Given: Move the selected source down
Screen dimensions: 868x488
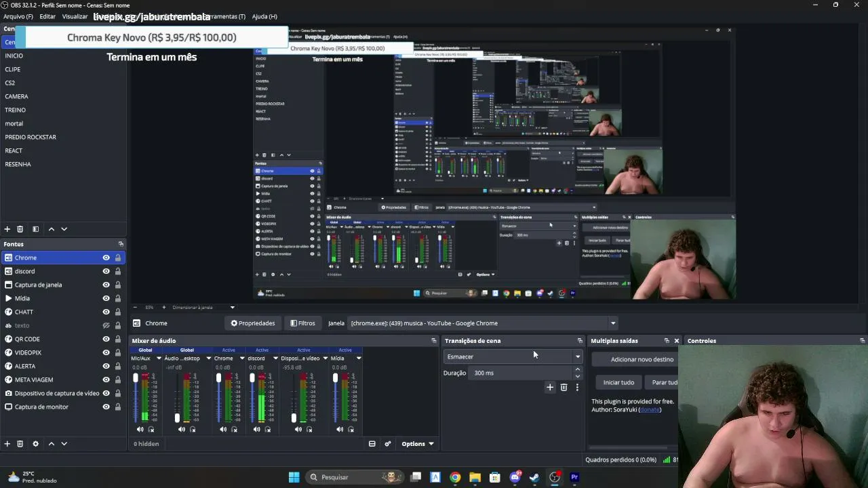Looking at the screenshot, I should (64, 444).
